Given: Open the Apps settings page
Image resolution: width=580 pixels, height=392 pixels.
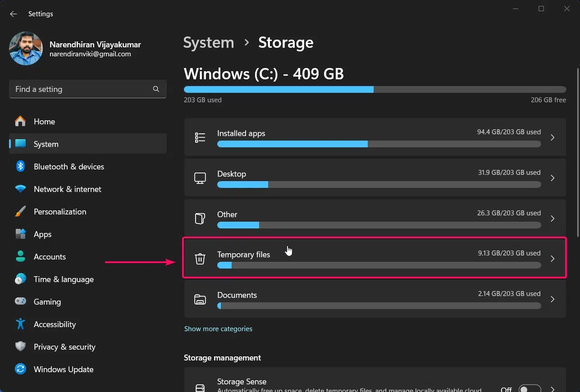Looking at the screenshot, I should [88, 234].
